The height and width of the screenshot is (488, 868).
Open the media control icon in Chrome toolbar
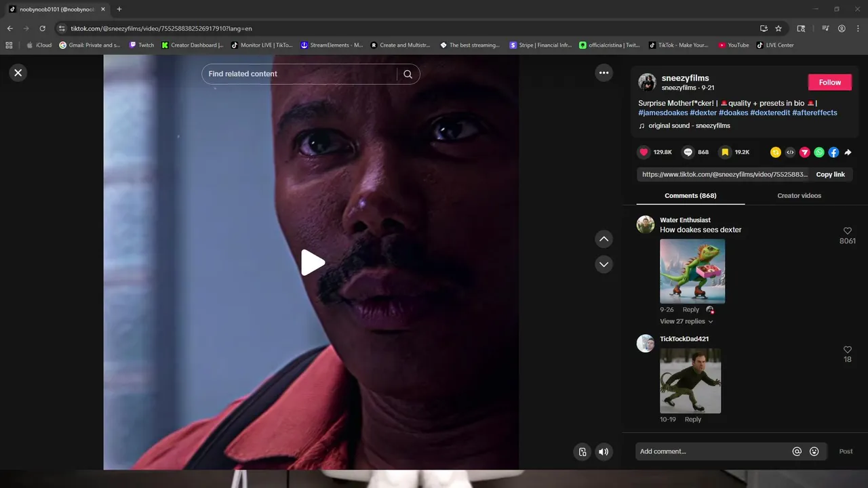click(825, 28)
